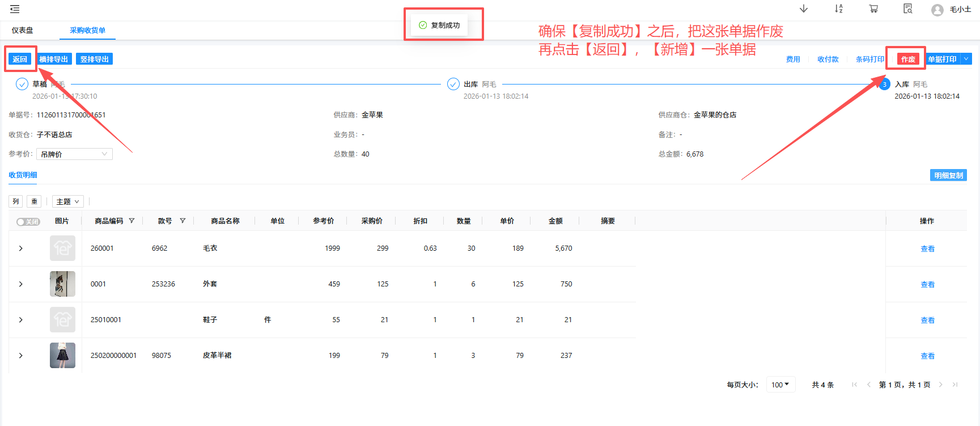Click the download arrow icon in top bar
The height and width of the screenshot is (426, 980).
[804, 9]
